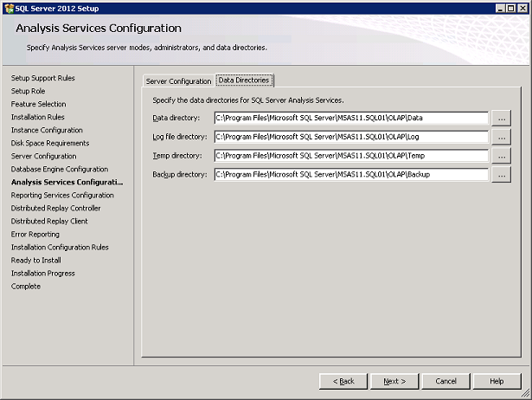The image size is (532, 400).
Task: Select the Distributed Replay Client step
Action: [x=49, y=221]
